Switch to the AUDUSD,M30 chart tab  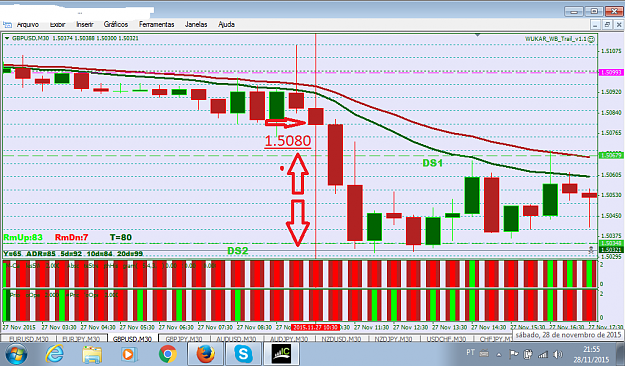coord(236,339)
